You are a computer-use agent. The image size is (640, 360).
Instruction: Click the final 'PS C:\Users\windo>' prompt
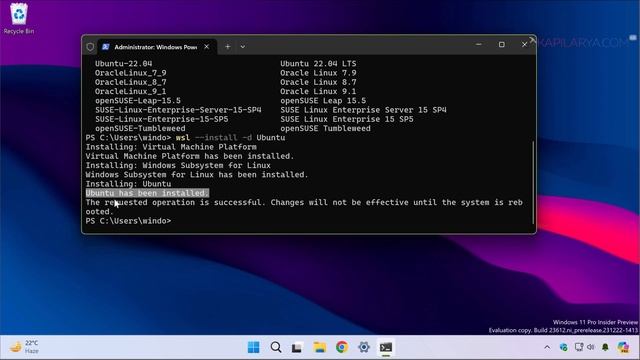pyautogui.click(x=128, y=221)
